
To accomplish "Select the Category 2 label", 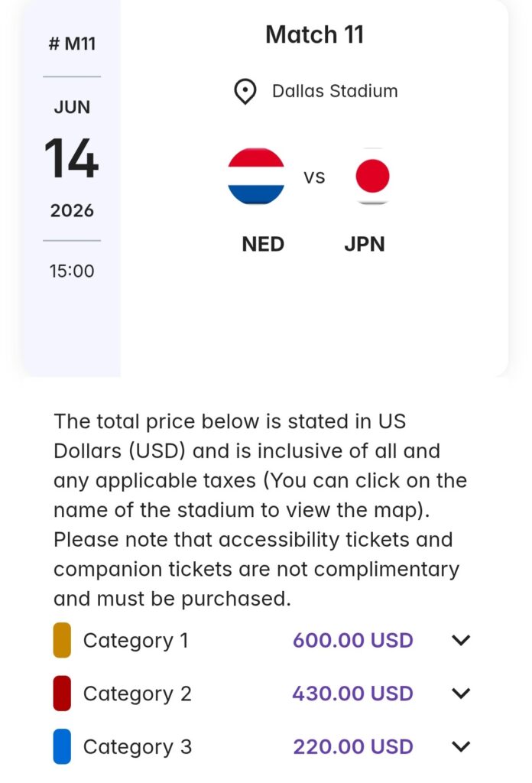I will pos(137,694).
